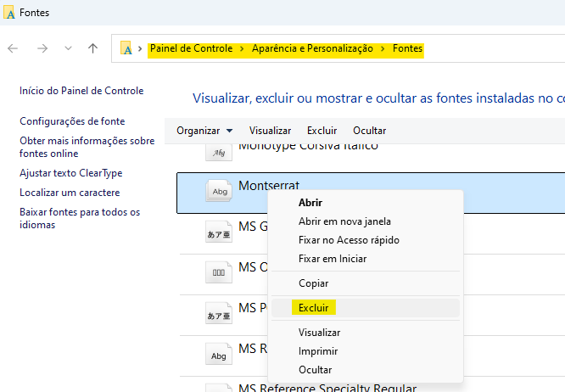Viewport: 565px width, 392px height.
Task: Select the MS O font icon
Action: click(219, 272)
